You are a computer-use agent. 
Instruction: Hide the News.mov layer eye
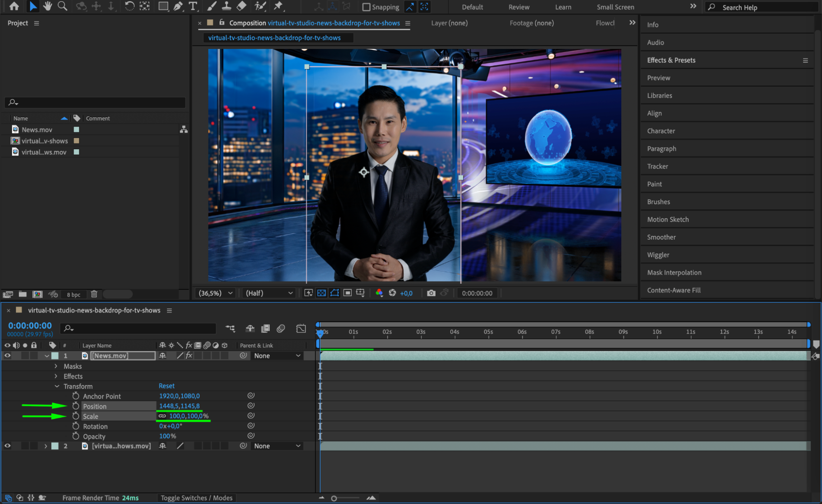tap(7, 356)
